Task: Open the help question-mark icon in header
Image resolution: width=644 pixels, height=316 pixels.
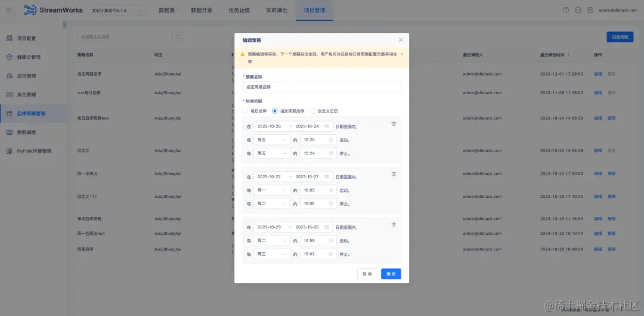Action: (566, 10)
